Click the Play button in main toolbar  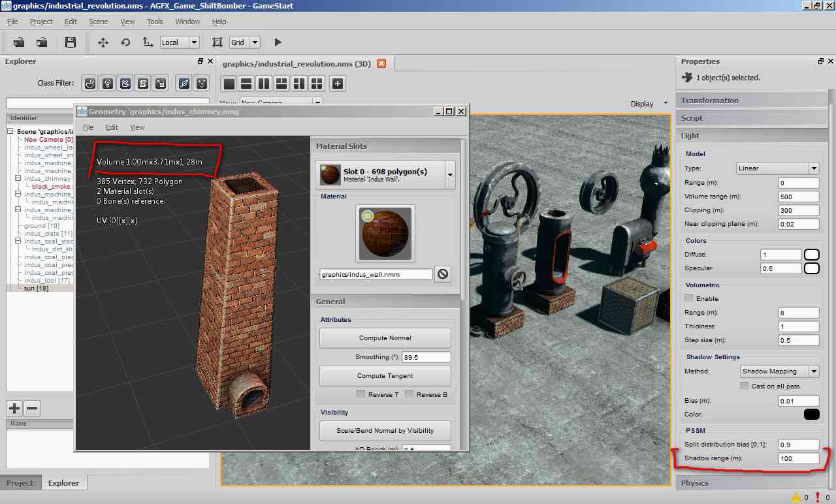[x=278, y=42]
